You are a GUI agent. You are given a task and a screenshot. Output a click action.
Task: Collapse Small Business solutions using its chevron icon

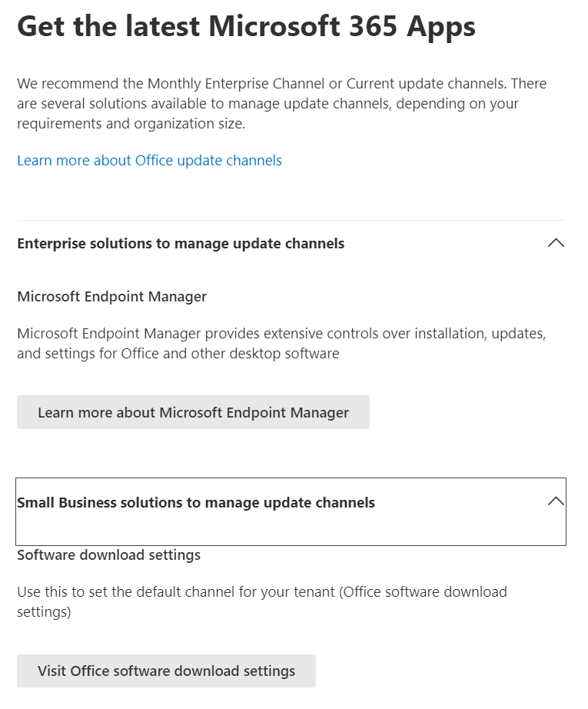click(x=555, y=500)
